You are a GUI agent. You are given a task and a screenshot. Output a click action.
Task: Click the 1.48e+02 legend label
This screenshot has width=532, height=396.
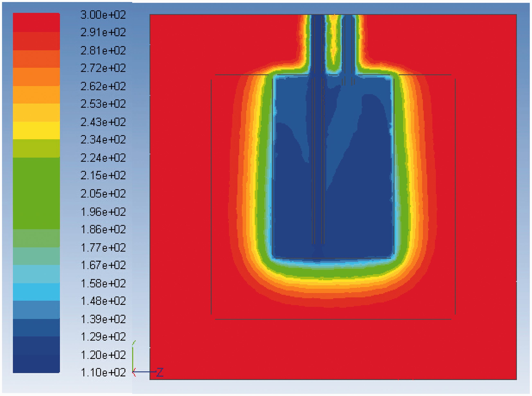[103, 301]
